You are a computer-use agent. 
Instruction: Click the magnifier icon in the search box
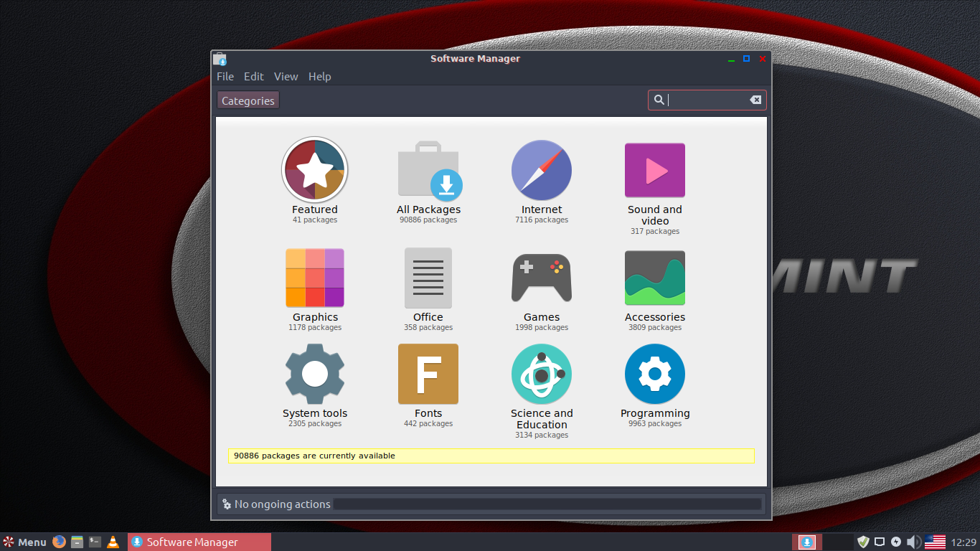(x=659, y=100)
